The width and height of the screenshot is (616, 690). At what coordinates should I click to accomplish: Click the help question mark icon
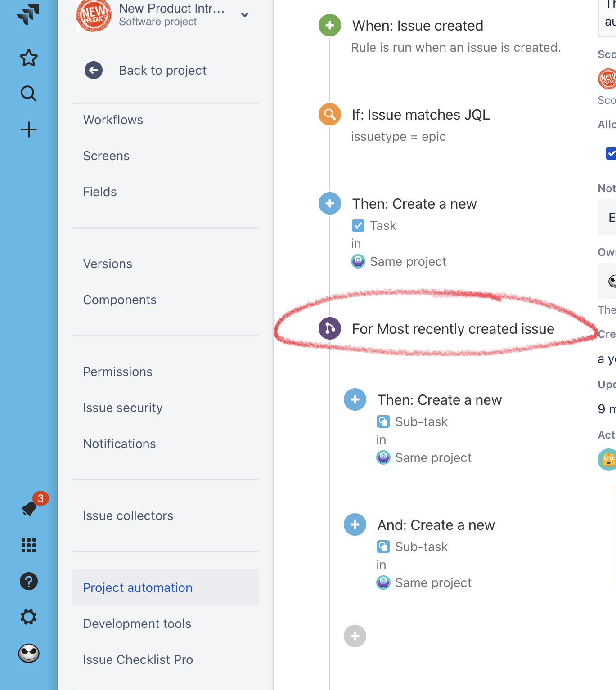click(28, 581)
